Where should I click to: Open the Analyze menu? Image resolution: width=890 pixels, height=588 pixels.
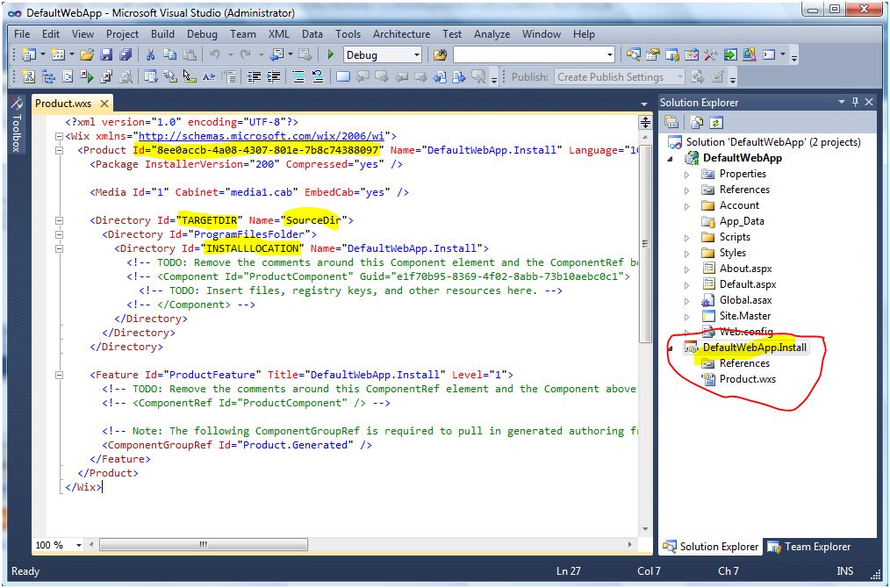click(492, 34)
